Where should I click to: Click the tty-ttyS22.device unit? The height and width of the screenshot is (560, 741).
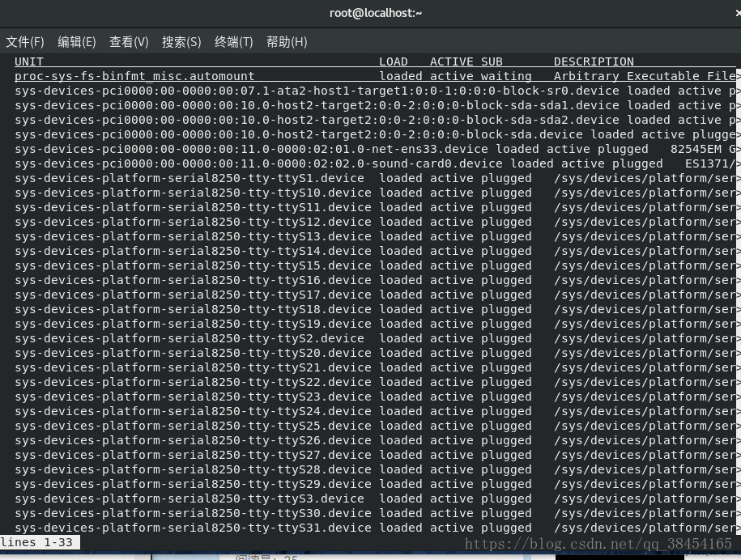pyautogui.click(x=193, y=383)
